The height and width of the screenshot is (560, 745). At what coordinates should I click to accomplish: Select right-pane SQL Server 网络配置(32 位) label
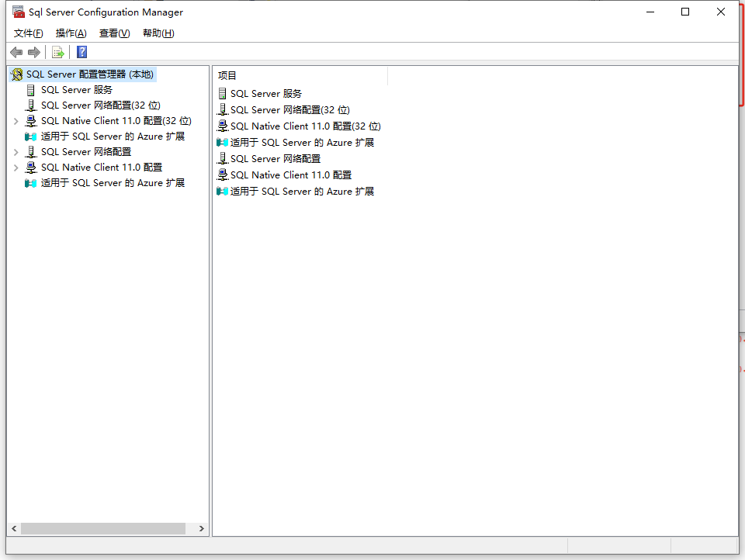290,109
